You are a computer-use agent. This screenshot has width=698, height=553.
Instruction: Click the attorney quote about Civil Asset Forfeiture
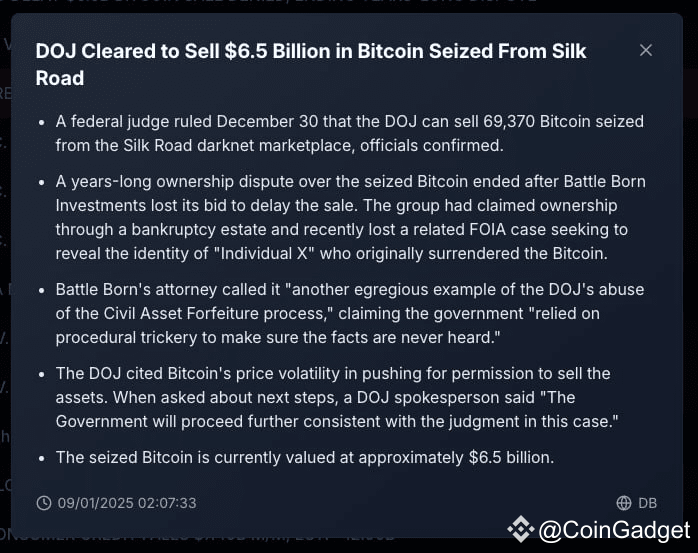point(349,313)
